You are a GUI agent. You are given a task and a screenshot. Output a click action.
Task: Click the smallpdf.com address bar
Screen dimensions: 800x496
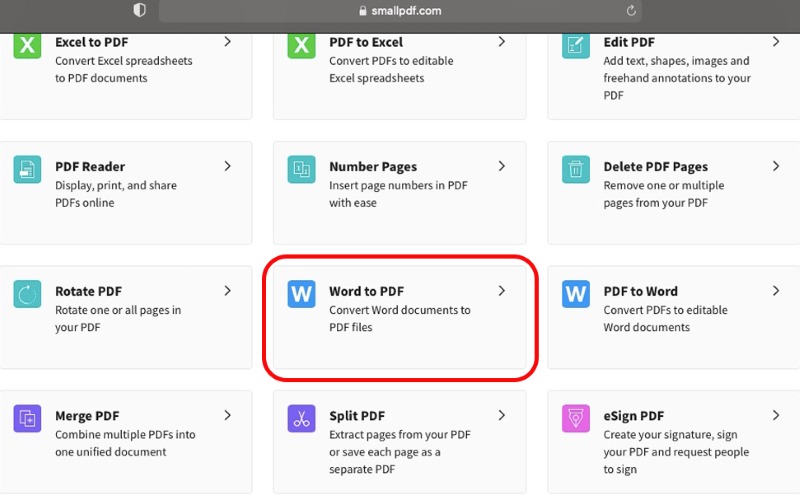point(400,11)
